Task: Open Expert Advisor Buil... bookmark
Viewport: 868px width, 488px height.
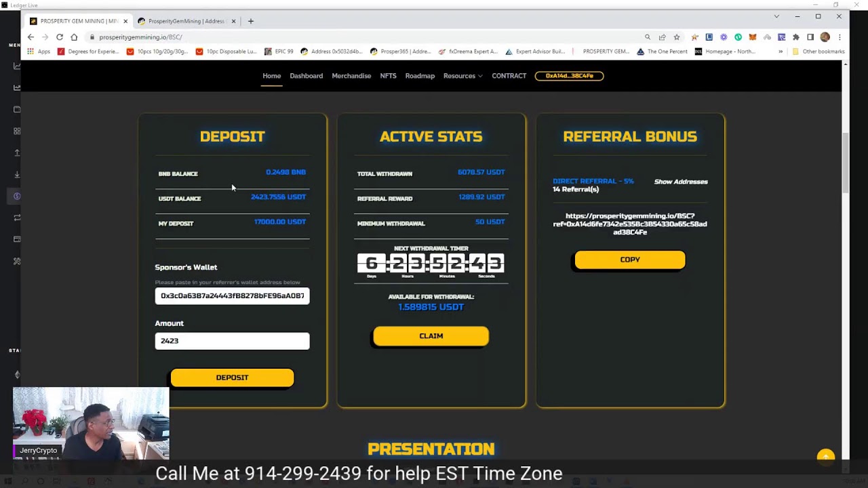Action: pyautogui.click(x=535, y=52)
